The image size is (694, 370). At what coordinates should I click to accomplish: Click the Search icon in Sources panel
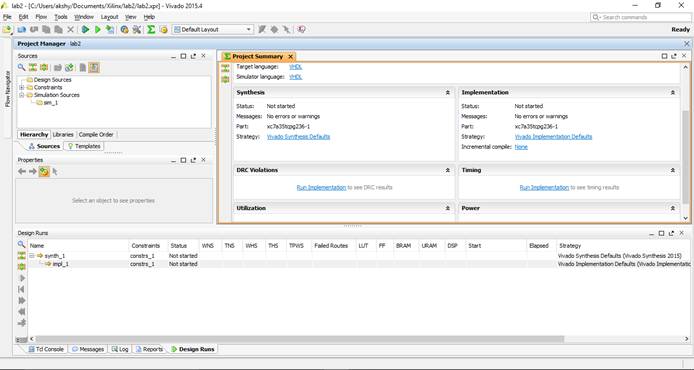[21, 67]
